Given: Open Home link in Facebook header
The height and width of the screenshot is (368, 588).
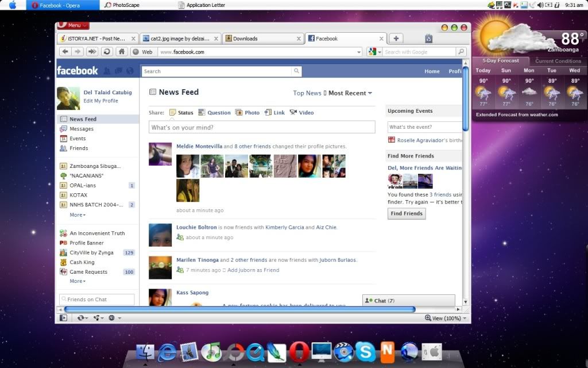Looking at the screenshot, I should [x=432, y=71].
